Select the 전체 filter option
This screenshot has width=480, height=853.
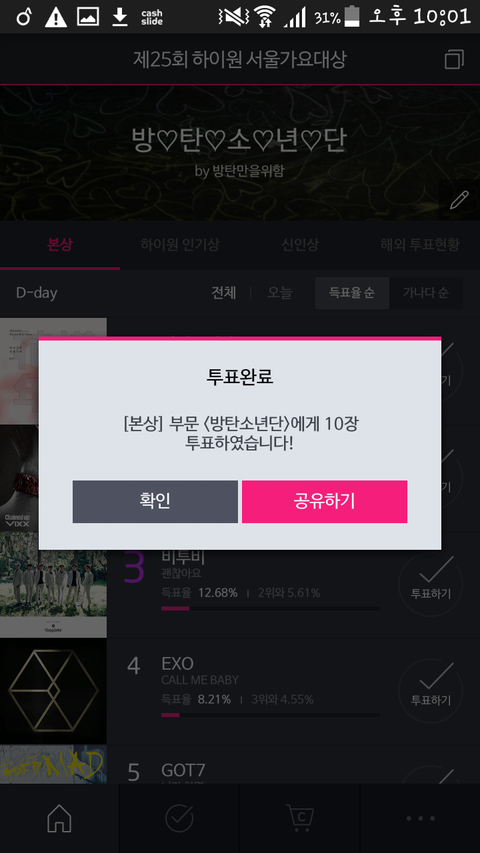224,293
